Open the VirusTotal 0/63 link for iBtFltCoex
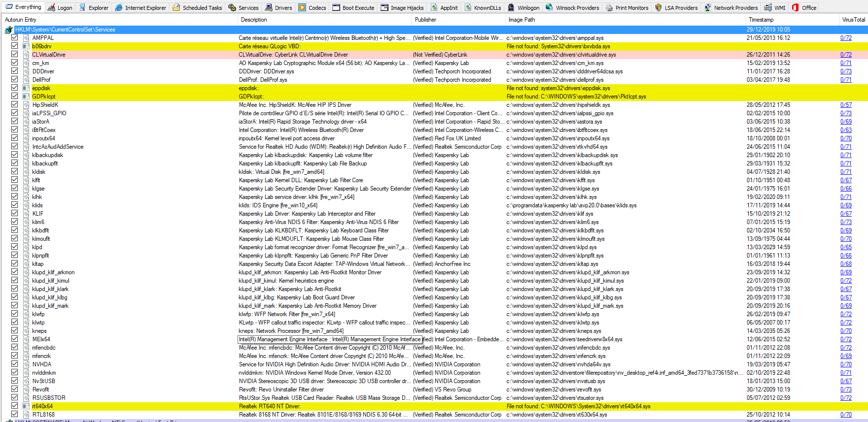This screenshot has height=422, width=868. pos(846,130)
